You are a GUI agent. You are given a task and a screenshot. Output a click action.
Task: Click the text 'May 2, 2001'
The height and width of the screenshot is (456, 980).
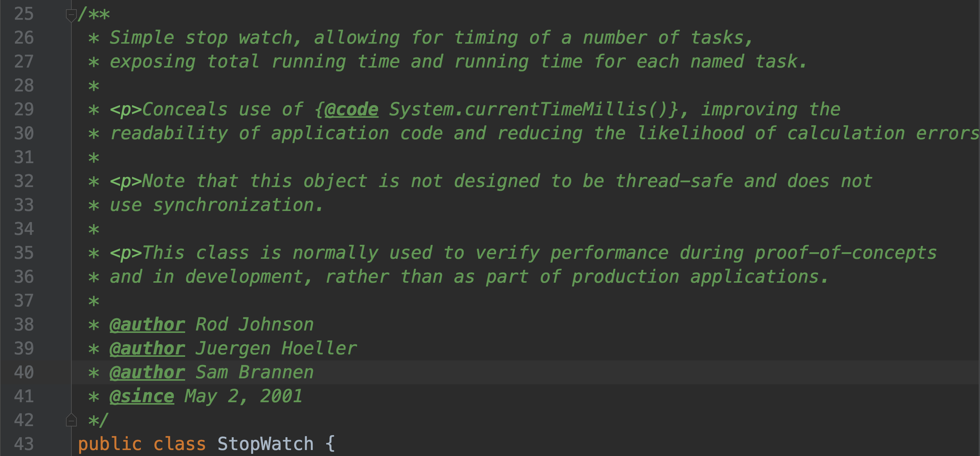pos(243,397)
